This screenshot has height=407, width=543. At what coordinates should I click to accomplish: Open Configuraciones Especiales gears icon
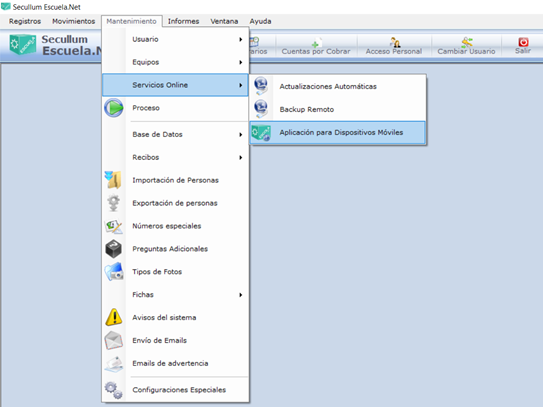114,390
